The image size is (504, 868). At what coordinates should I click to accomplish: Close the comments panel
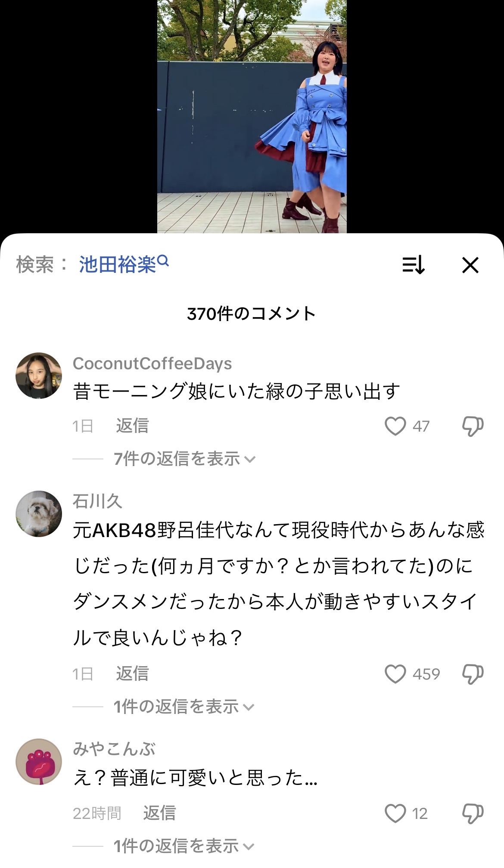(470, 265)
